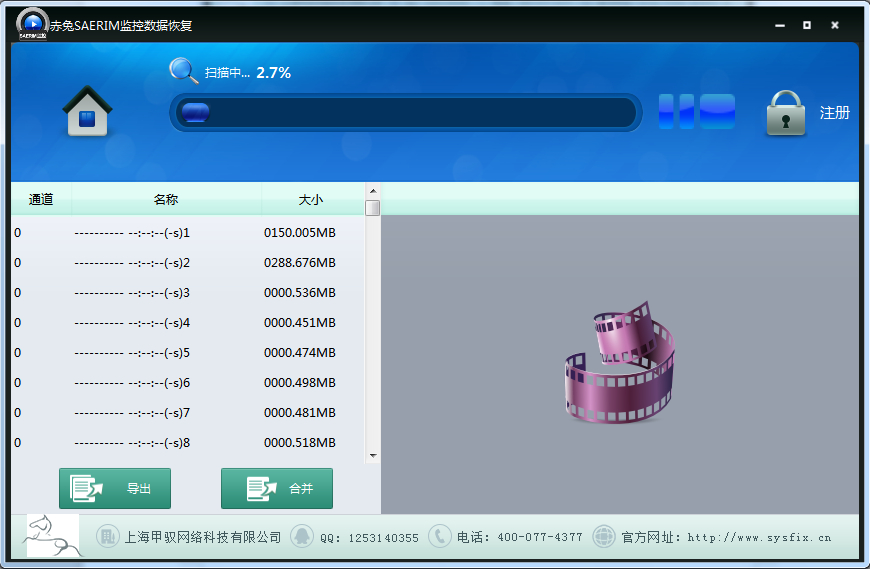Click the magnifier scan icon

tap(183, 71)
